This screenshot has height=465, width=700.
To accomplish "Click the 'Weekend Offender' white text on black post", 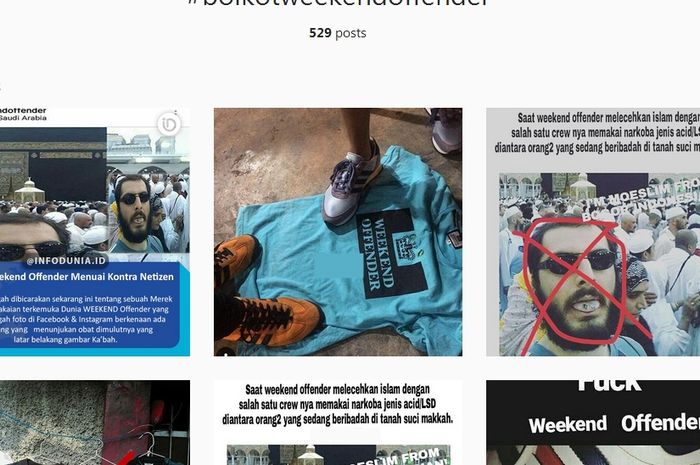I will click(614, 424).
